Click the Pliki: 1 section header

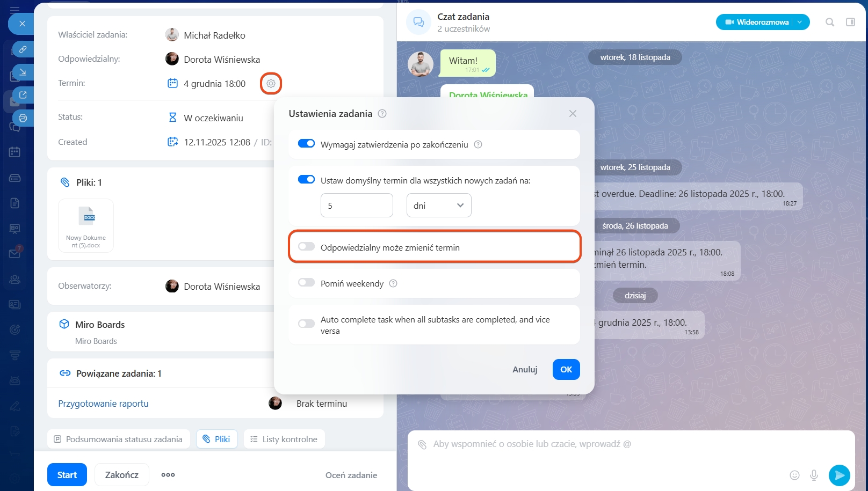89,182
